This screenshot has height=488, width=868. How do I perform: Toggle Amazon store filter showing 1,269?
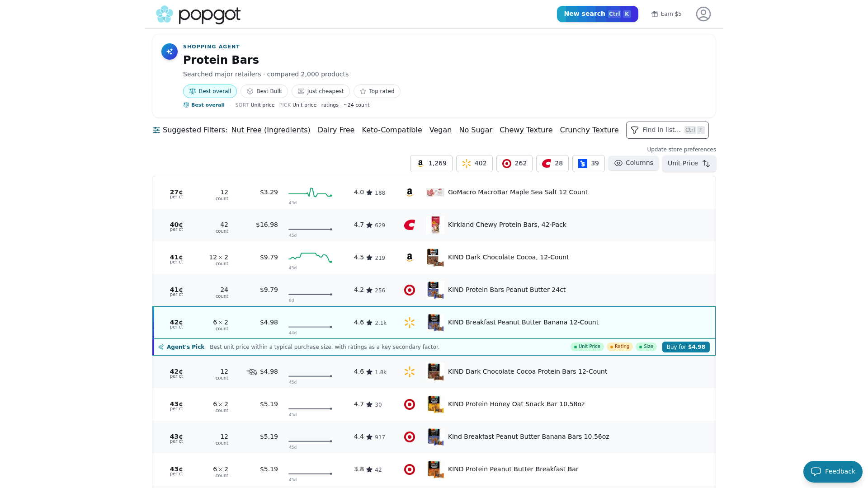431,164
